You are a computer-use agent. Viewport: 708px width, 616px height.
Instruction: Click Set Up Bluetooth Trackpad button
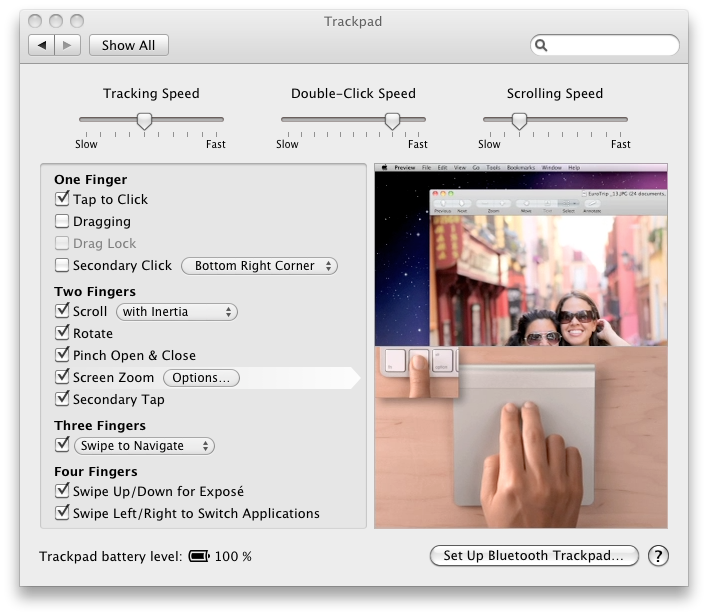click(x=533, y=556)
